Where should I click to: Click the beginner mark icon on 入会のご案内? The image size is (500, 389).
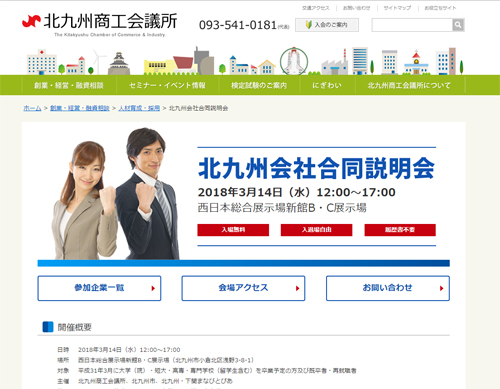pos(308,25)
